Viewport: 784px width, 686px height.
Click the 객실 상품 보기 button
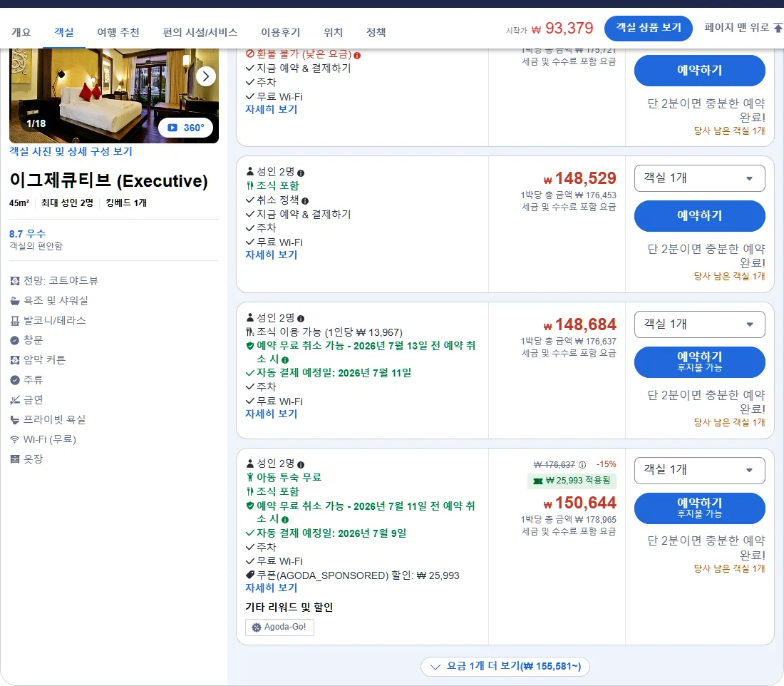click(x=648, y=28)
